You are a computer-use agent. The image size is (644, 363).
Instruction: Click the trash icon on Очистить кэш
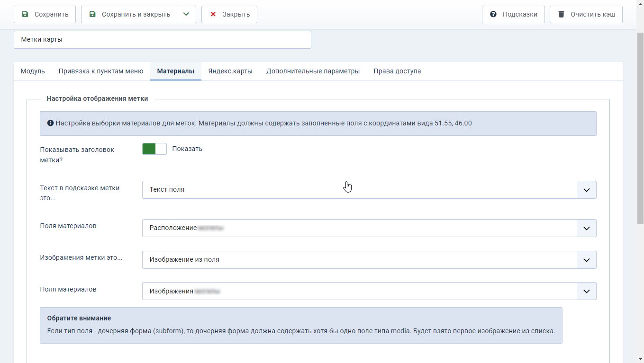pyautogui.click(x=561, y=14)
